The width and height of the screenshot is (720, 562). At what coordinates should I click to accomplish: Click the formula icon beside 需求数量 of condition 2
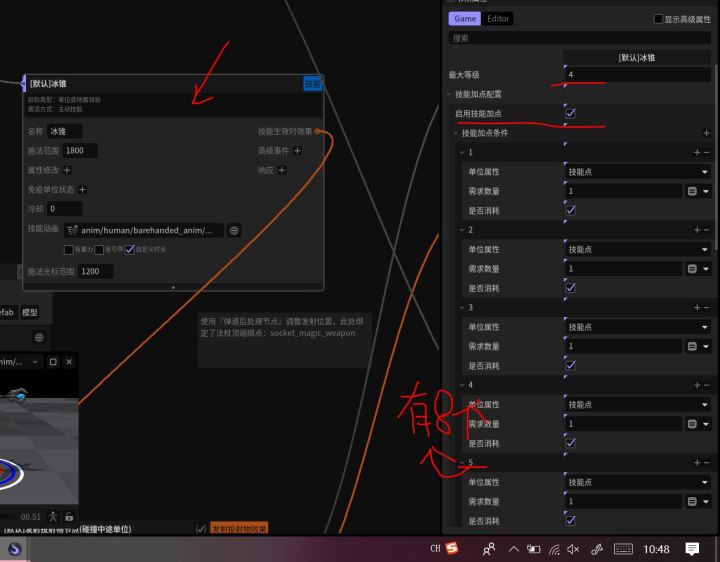point(692,269)
